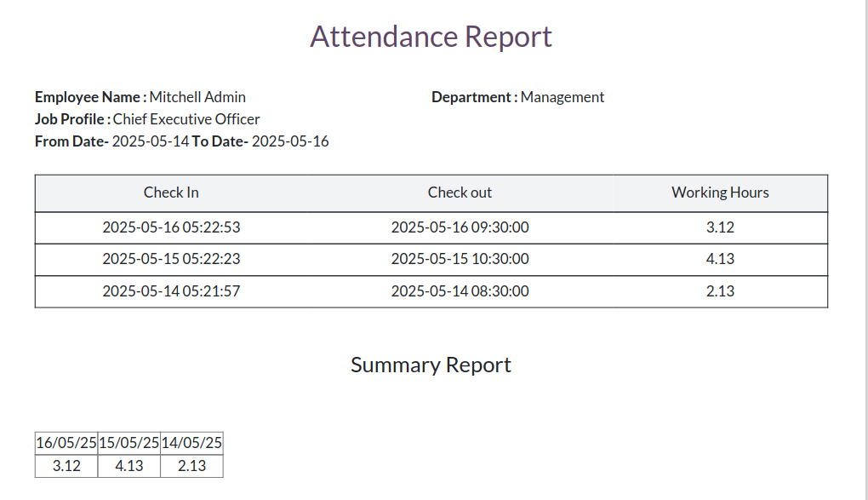
Task: Click the Check out column header
Action: [x=460, y=193]
